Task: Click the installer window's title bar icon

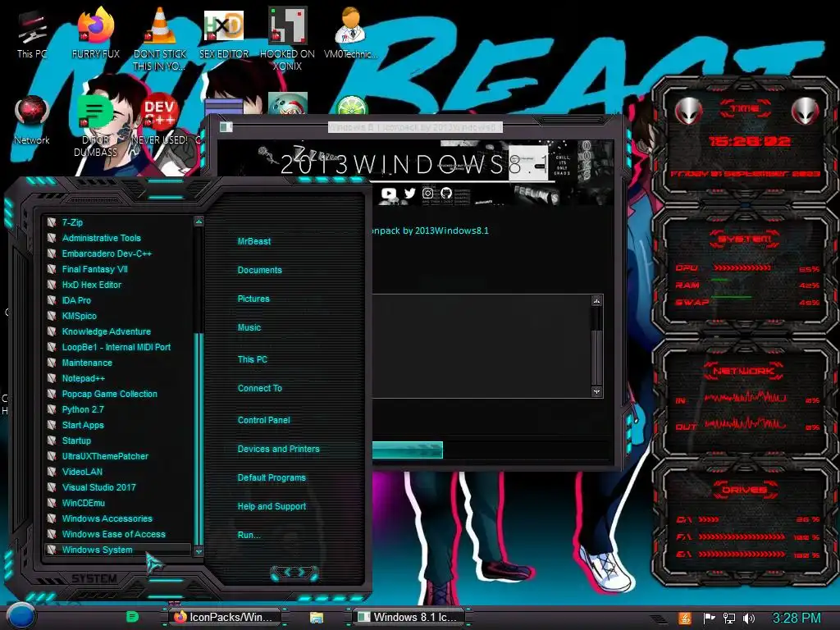Action: 226,127
